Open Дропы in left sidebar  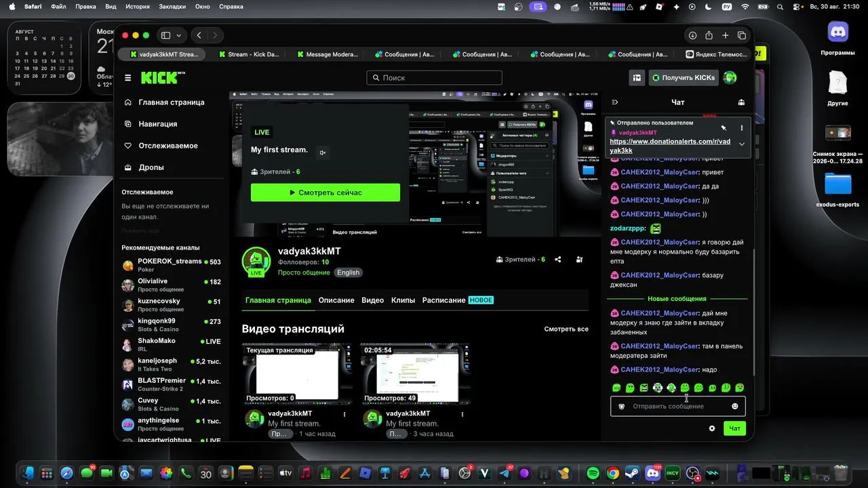tap(151, 167)
